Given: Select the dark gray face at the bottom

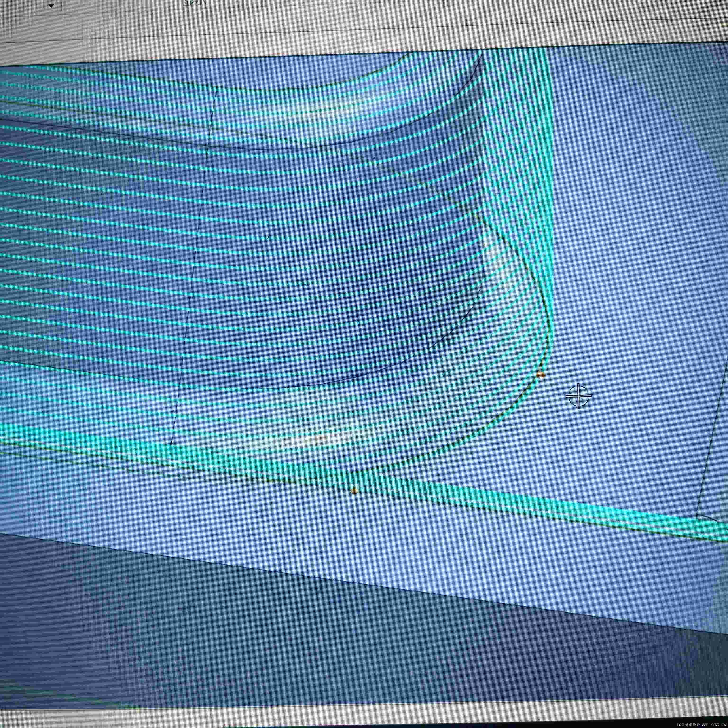Looking at the screenshot, I should click(x=301, y=641).
